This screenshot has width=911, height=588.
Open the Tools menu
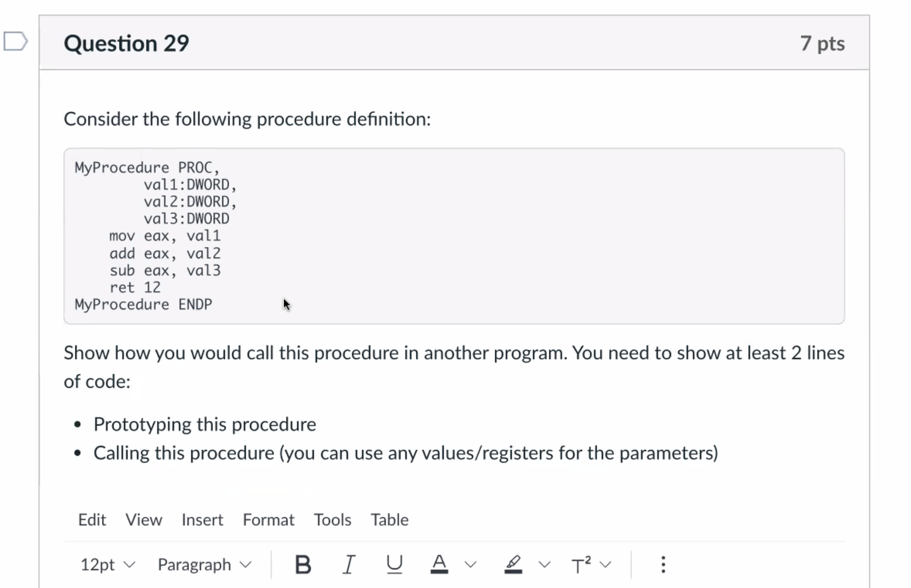[x=332, y=519]
